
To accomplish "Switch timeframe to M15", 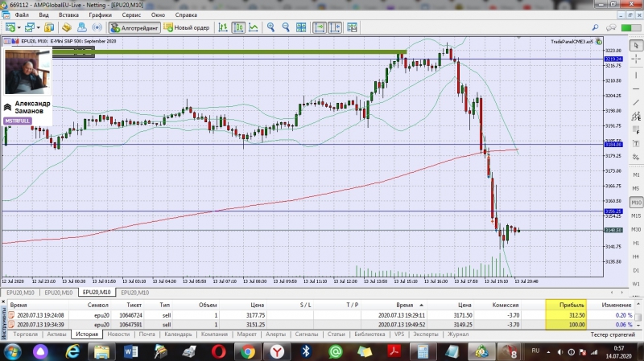I will click(636, 215).
